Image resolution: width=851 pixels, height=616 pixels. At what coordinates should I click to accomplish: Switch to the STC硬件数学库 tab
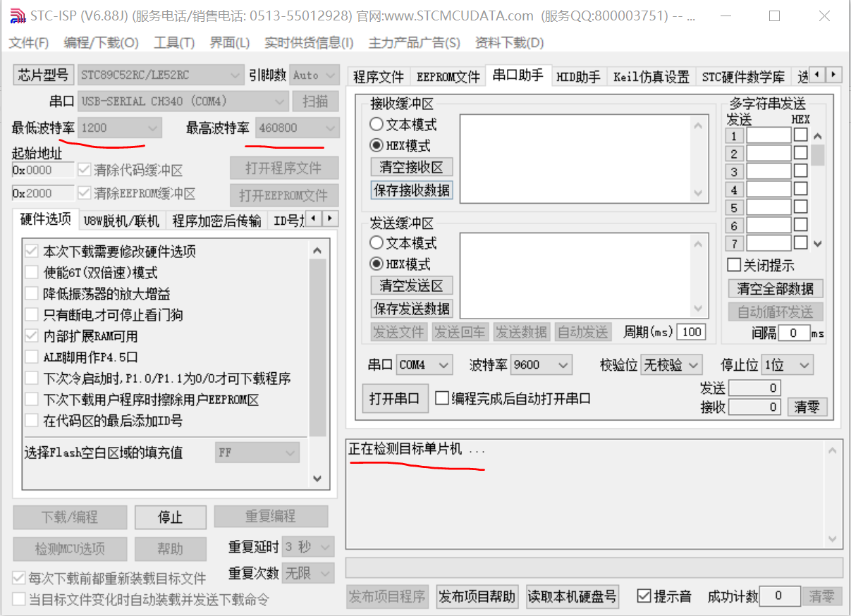coord(743,77)
